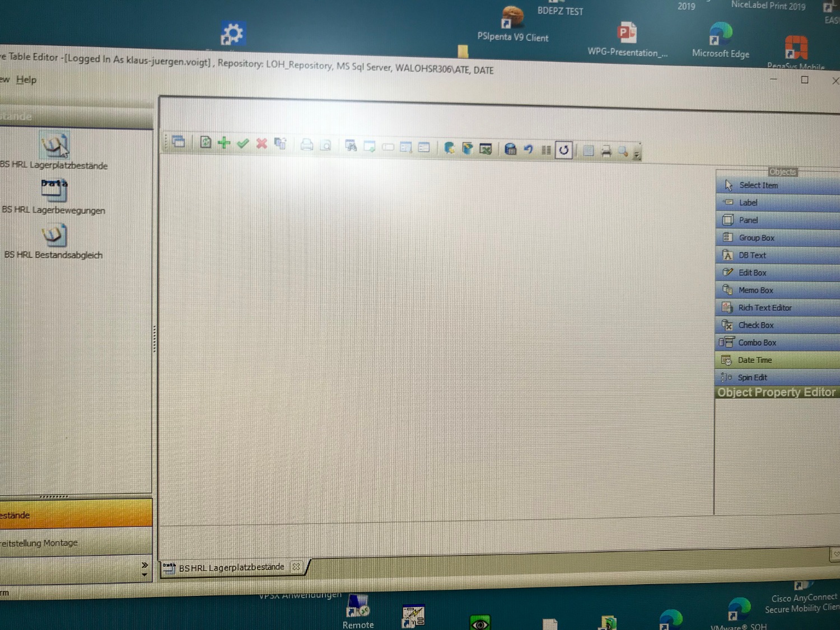Expand navigation buttons with the double chevron
The height and width of the screenshot is (630, 840).
(x=144, y=565)
